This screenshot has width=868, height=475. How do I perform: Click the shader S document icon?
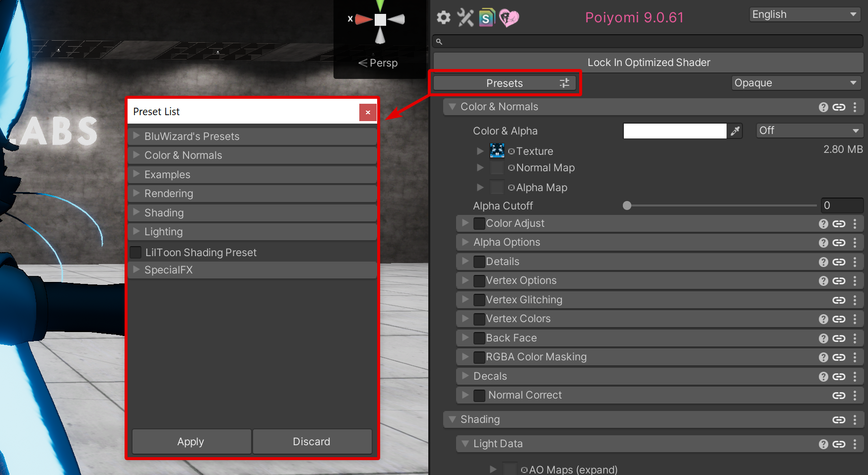487,18
